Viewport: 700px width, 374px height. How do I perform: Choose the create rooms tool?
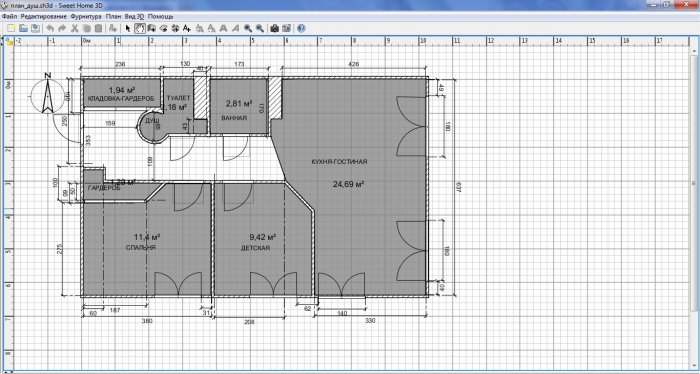163,28
